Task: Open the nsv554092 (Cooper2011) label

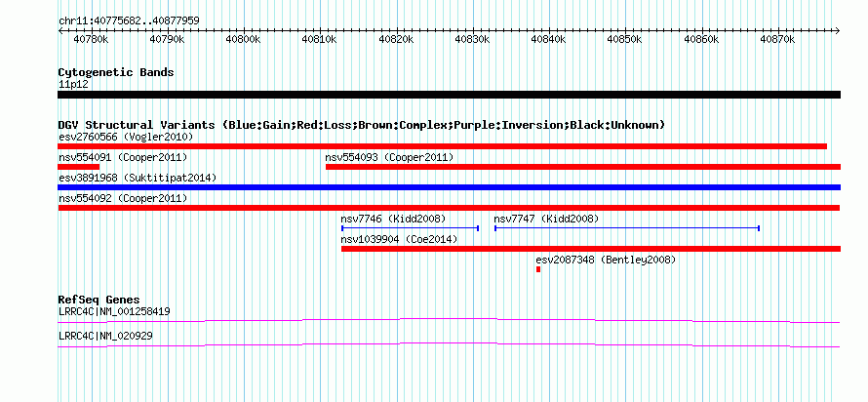Action: tap(123, 198)
